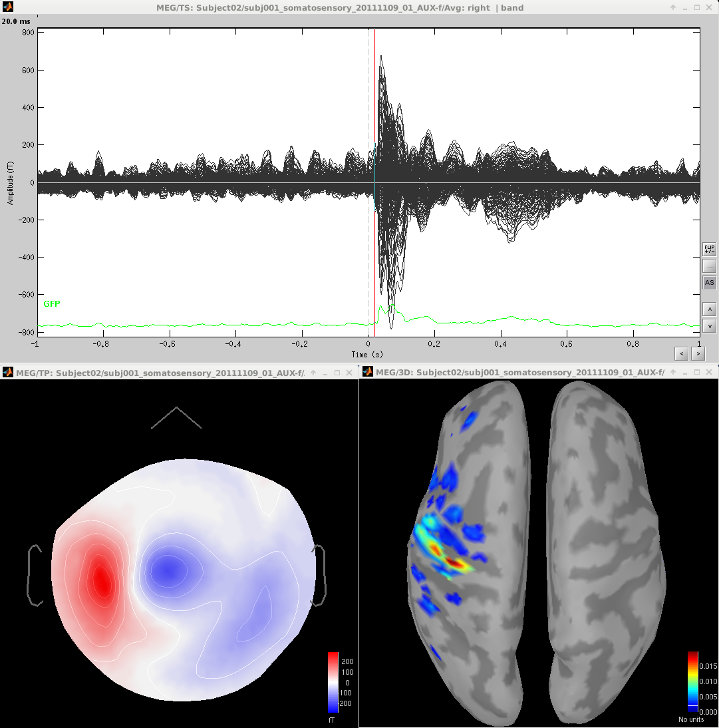Screen dimensions: 719x728
Task: Open display options with the '...' button
Action: 710,266
